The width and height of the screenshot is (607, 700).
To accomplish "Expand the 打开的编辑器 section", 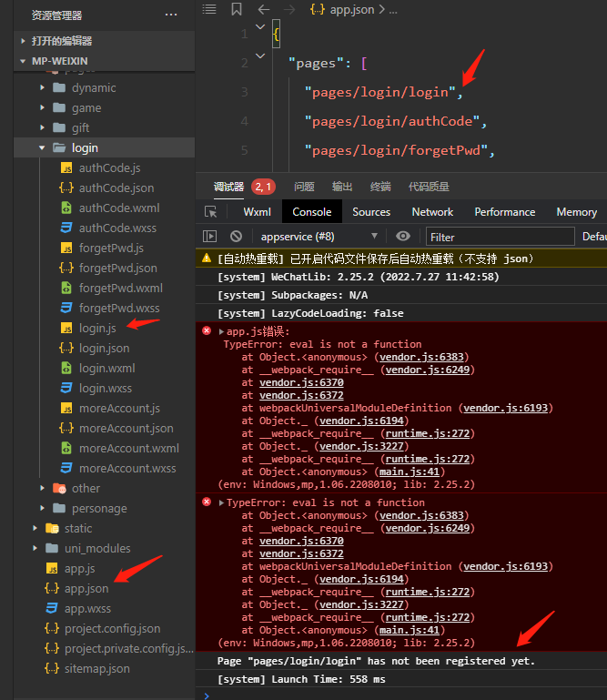I will pos(24,41).
